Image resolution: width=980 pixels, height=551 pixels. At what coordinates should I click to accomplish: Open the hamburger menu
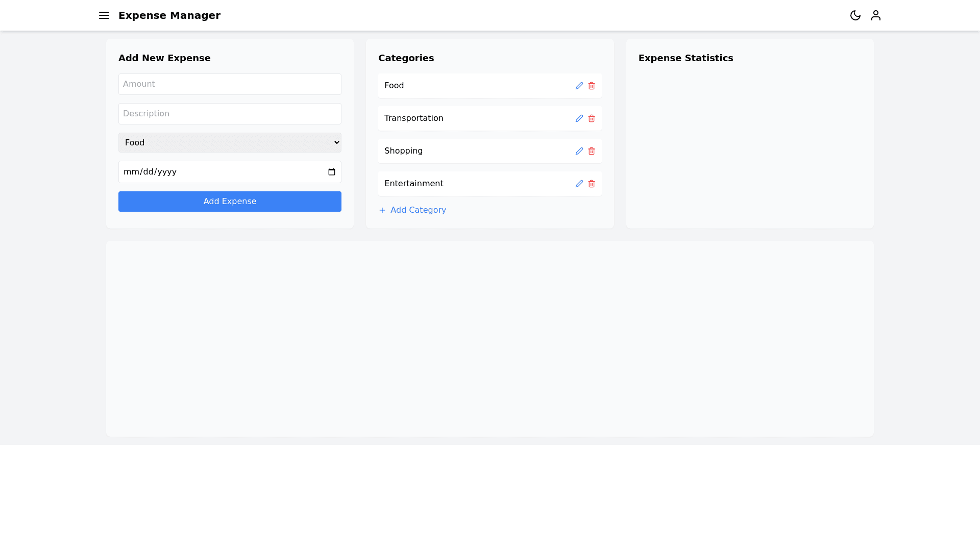pyautogui.click(x=104, y=15)
